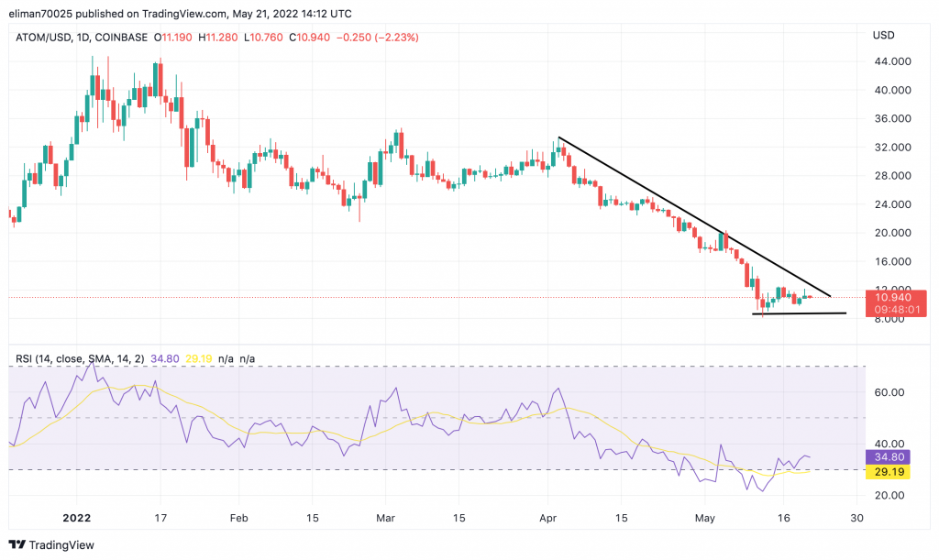Click the ATOM/USD, 1D, COINBASE symbol label

coord(82,37)
